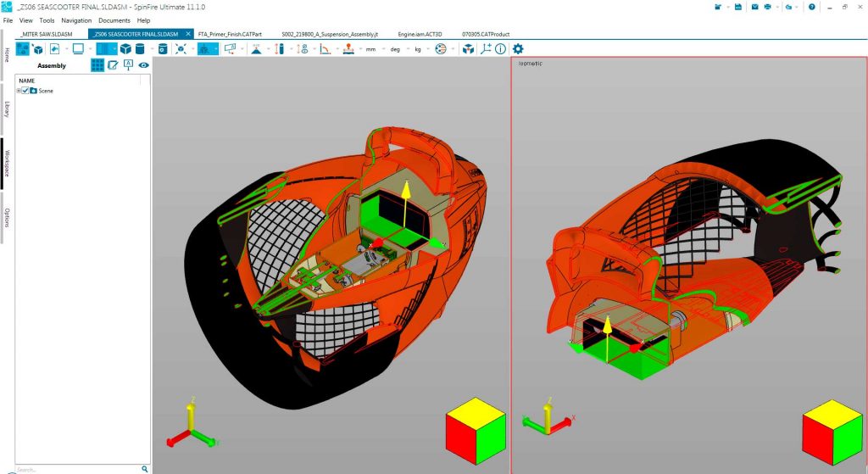
Task: Click the explode view icon
Action: tap(181, 49)
